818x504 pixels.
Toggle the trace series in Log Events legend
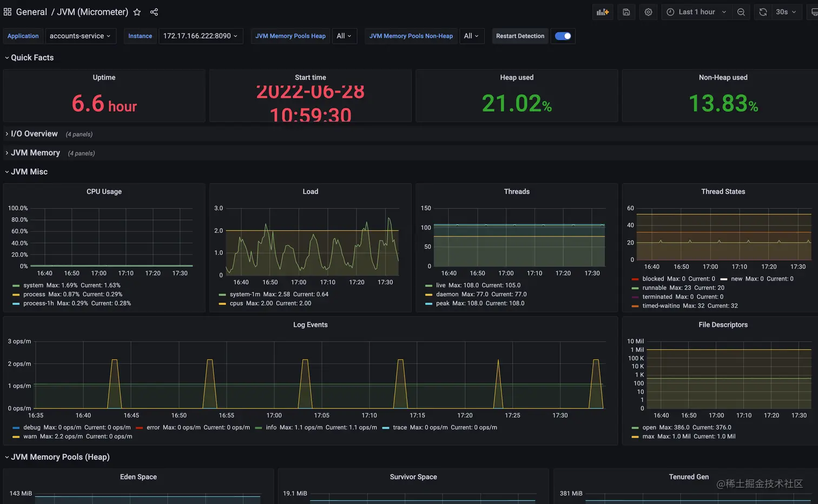[x=400, y=427]
